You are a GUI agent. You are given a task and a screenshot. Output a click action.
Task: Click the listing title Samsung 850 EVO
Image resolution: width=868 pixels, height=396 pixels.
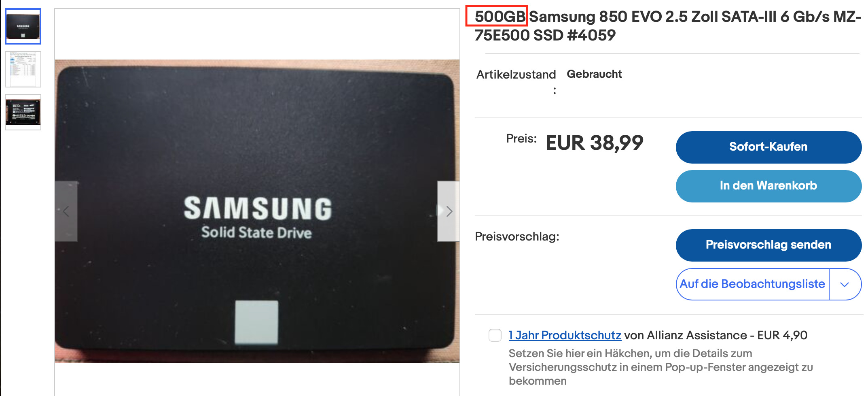point(667,26)
